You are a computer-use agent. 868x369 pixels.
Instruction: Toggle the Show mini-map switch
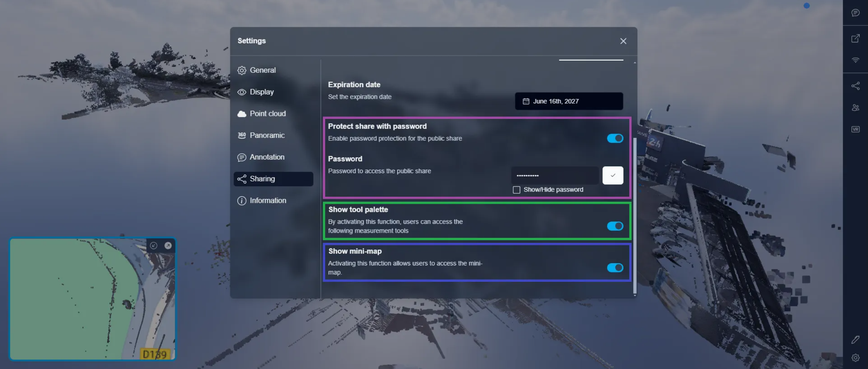(615, 268)
